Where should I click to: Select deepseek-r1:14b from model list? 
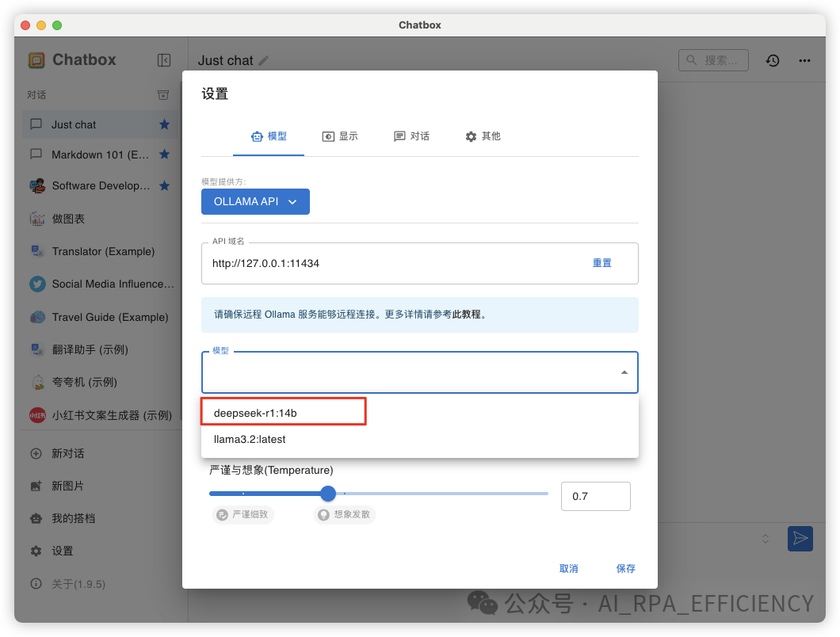point(419,413)
